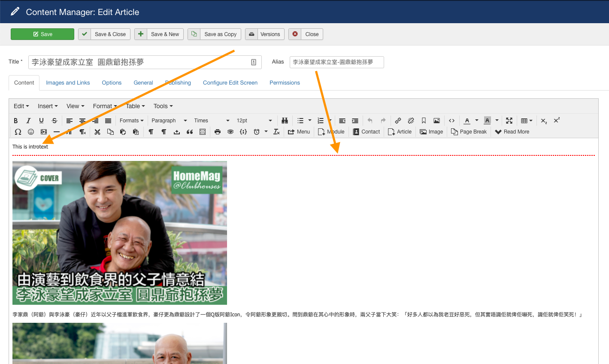The width and height of the screenshot is (609, 364).
Task: Click into the Alias input field
Action: pyautogui.click(x=336, y=62)
